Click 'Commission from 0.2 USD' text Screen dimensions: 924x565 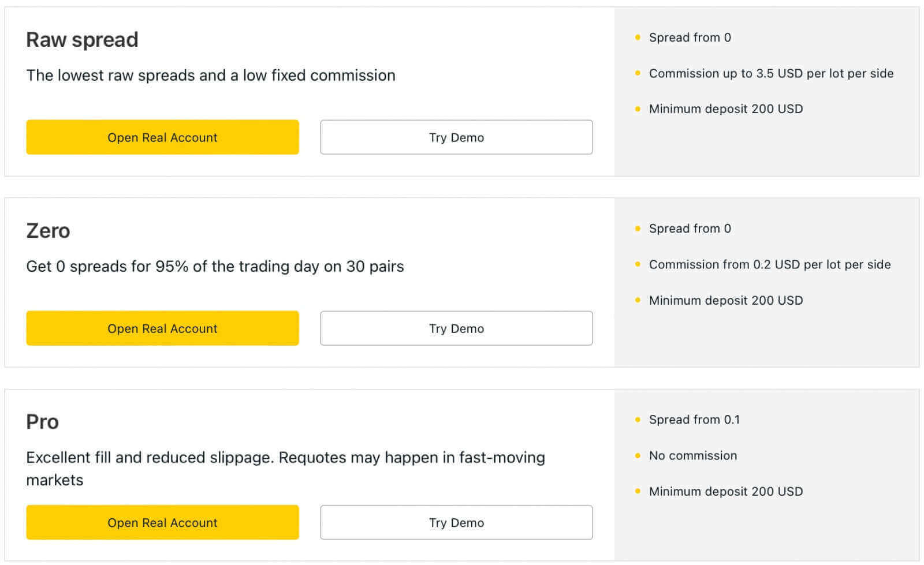pyautogui.click(x=769, y=264)
